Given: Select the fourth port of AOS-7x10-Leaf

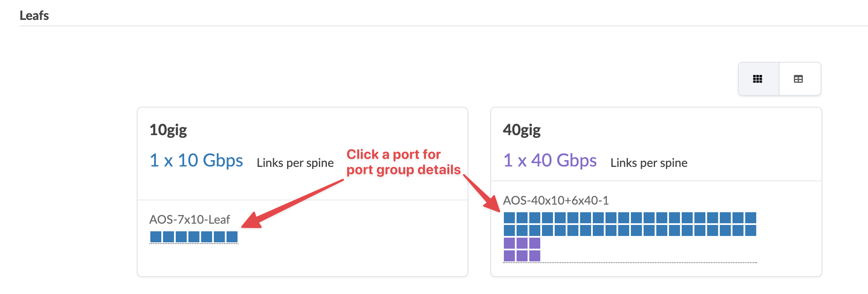Looking at the screenshot, I should 194,237.
